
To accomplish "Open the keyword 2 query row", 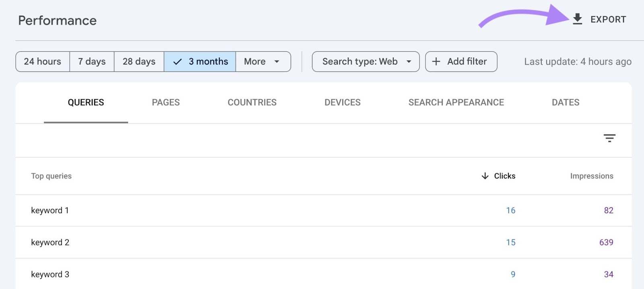I will (x=50, y=242).
